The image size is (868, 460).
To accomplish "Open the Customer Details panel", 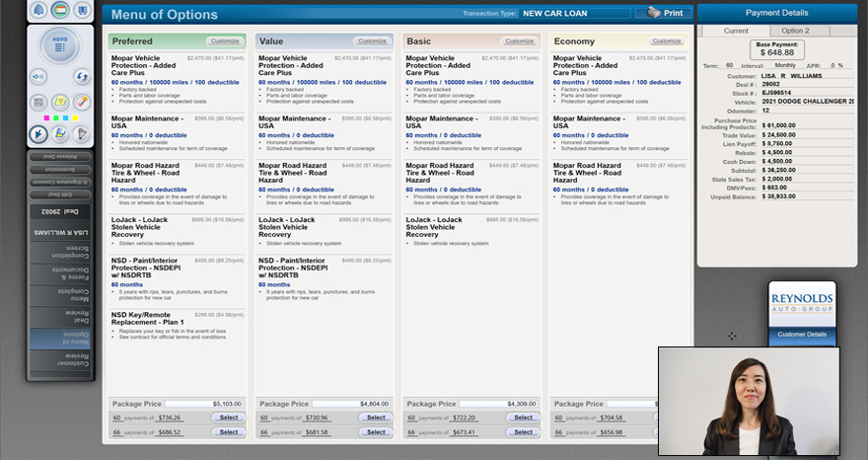I will click(x=801, y=335).
